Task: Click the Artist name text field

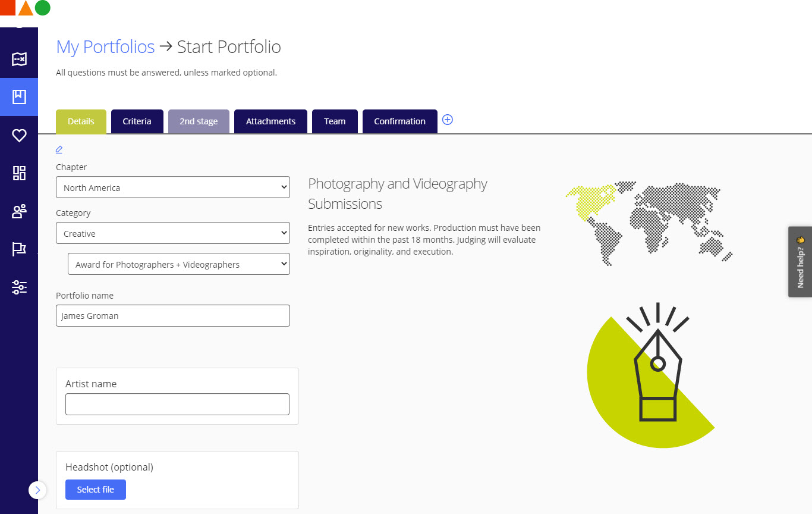Action: click(177, 404)
